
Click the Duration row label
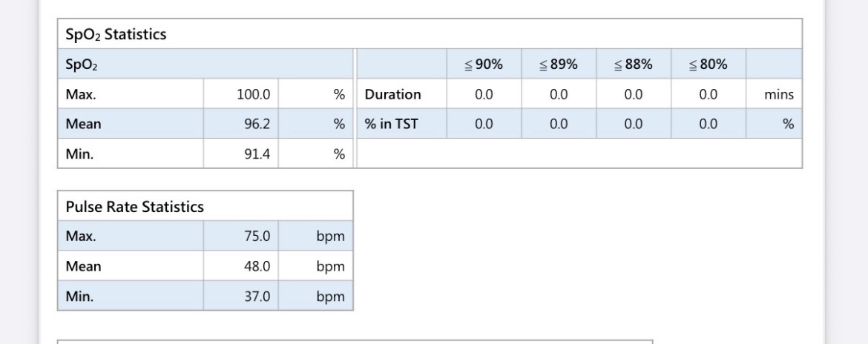(393, 95)
